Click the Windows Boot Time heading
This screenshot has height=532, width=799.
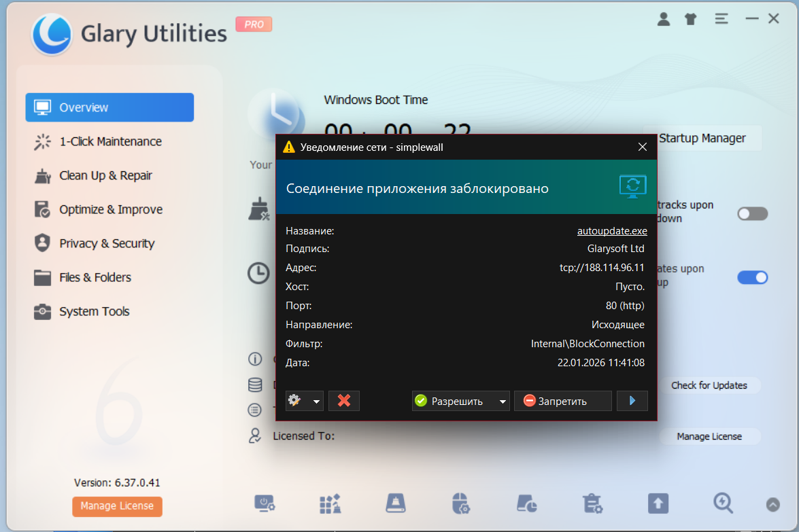pyautogui.click(x=376, y=100)
